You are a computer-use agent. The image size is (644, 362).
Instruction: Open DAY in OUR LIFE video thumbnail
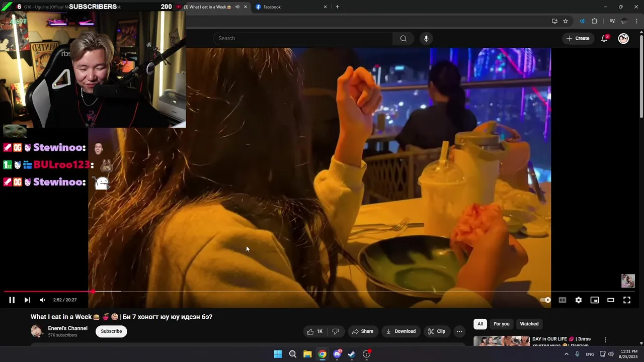click(501, 341)
